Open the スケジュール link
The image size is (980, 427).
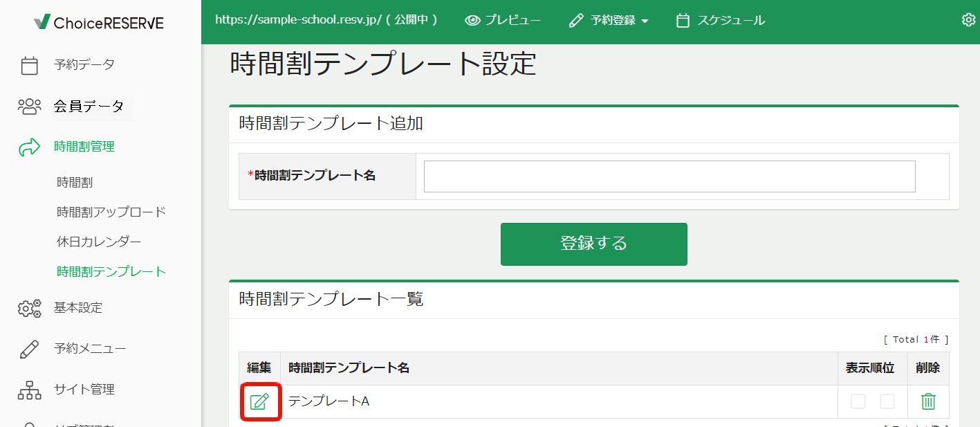pyautogui.click(x=731, y=21)
